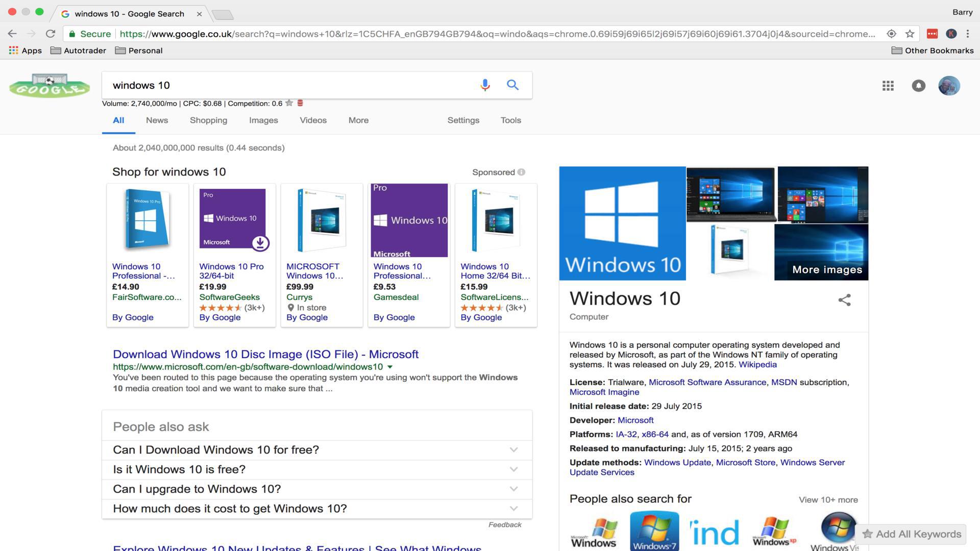Switch to the Shopping results tab
This screenshot has width=980, height=551.
208,120
